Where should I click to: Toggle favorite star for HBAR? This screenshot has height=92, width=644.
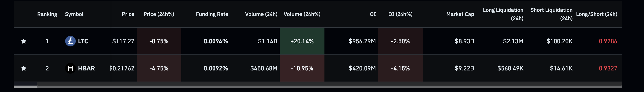[24, 68]
